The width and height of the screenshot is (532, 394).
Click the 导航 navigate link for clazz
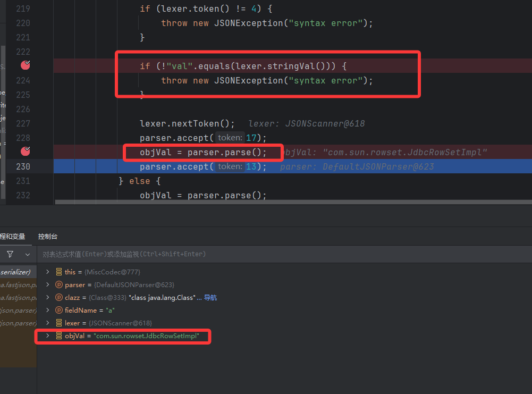pos(210,298)
